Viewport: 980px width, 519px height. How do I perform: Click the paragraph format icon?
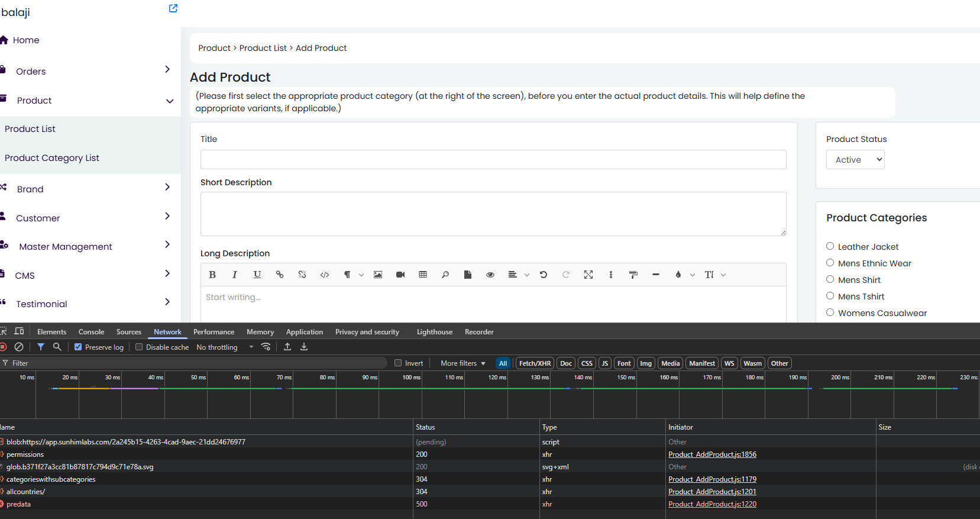click(x=347, y=275)
